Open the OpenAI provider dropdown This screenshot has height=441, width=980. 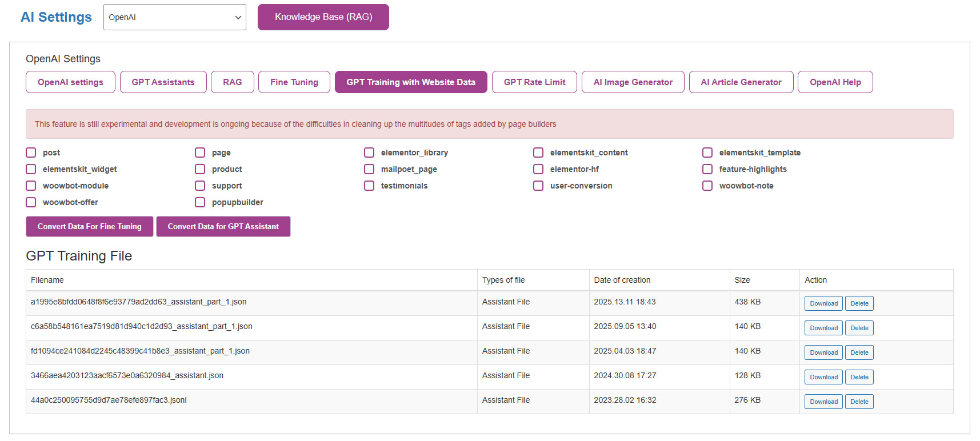174,17
